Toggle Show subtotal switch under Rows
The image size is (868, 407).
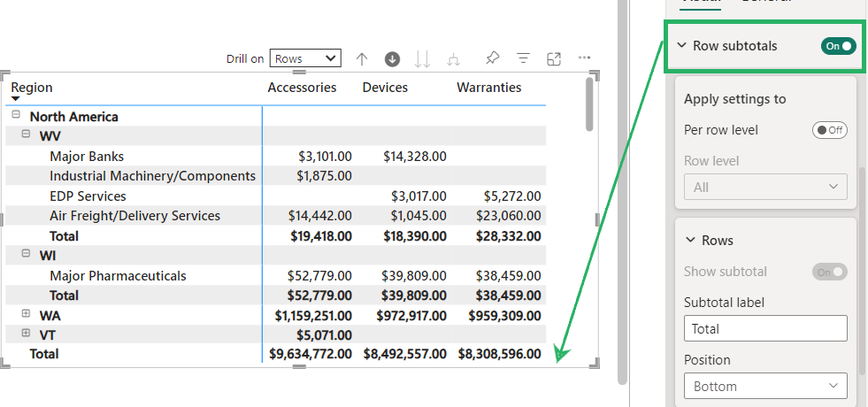[x=829, y=272]
